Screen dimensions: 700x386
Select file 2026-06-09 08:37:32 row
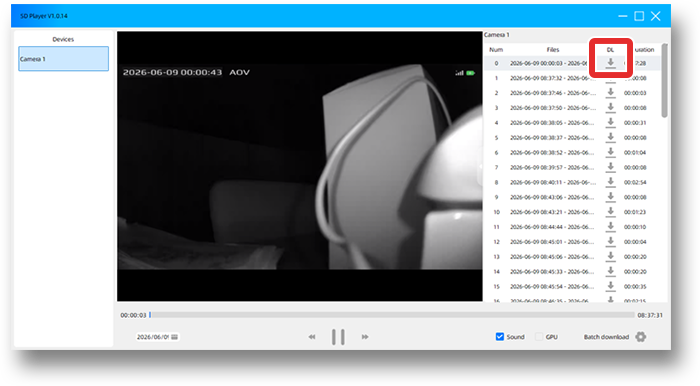tap(572, 78)
